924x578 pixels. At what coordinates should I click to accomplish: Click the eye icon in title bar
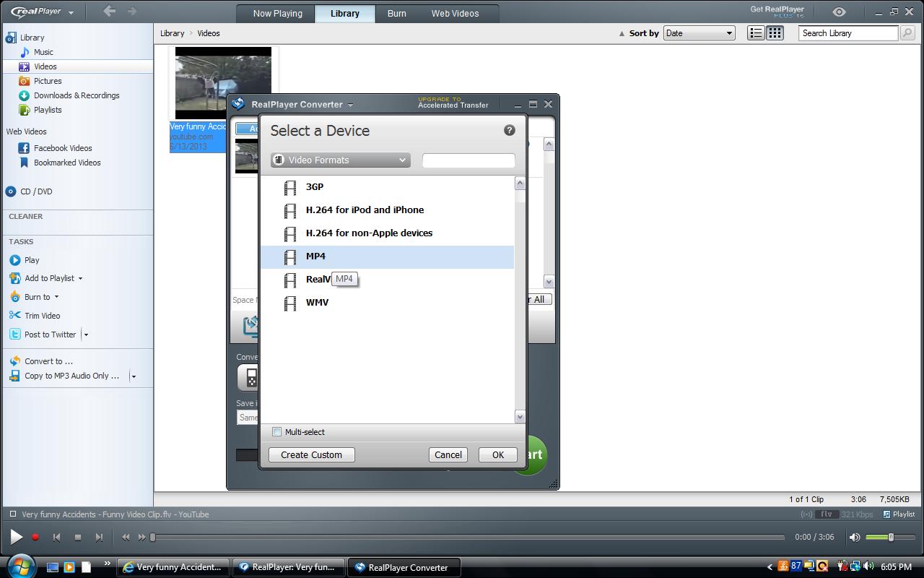pos(839,12)
